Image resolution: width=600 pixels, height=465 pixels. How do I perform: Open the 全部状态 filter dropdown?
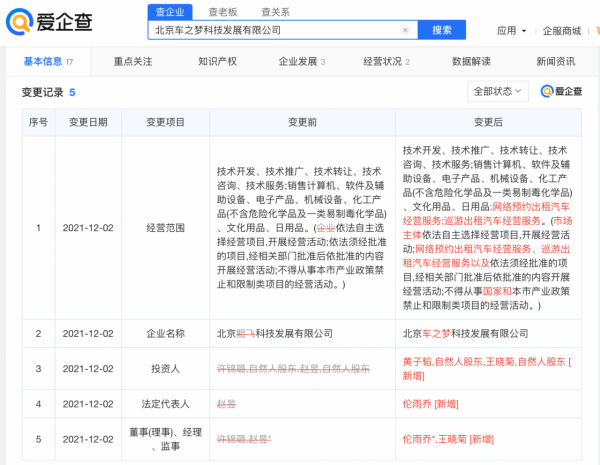coord(497,91)
